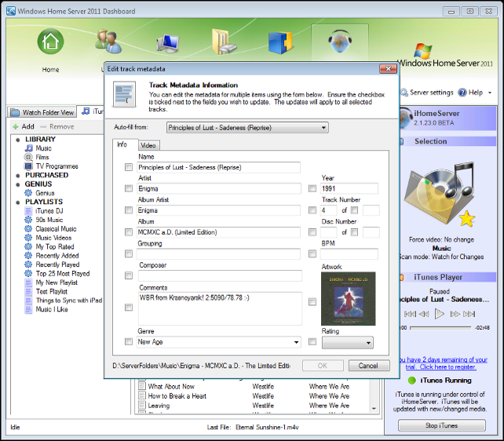This screenshot has height=441, width=504.
Task: Collapse the PURCHASED section bullet
Action: 18,175
